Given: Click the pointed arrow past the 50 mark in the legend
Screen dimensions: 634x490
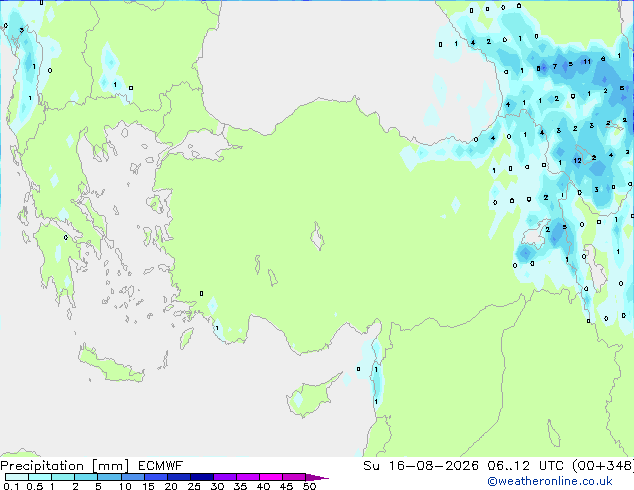Looking at the screenshot, I should [317, 477].
